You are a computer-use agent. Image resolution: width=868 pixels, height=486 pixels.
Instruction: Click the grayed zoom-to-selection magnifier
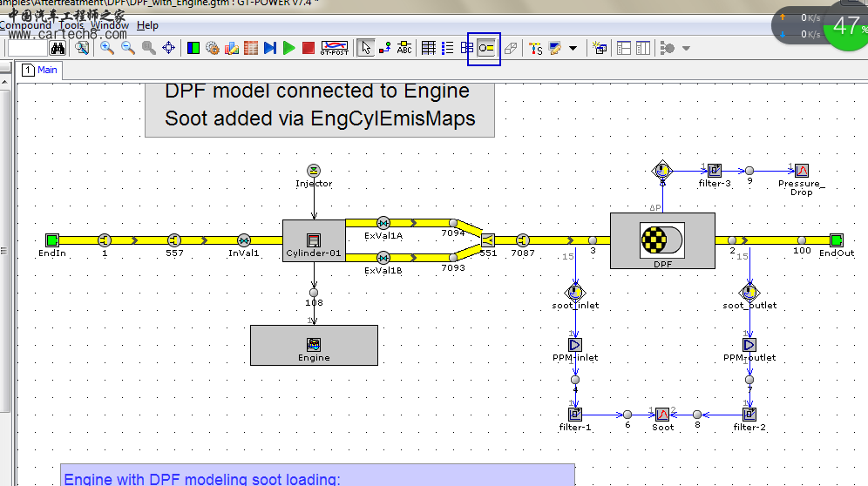tap(148, 48)
